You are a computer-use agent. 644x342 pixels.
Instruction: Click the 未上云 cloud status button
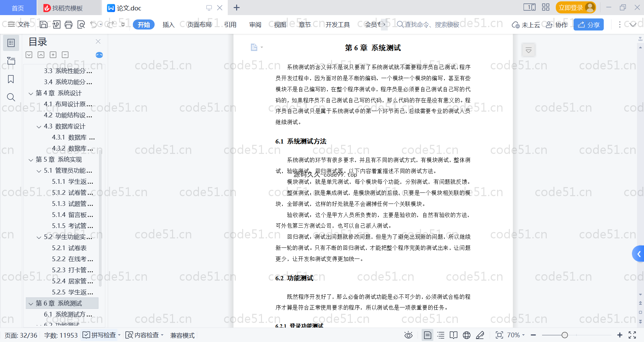tap(526, 24)
